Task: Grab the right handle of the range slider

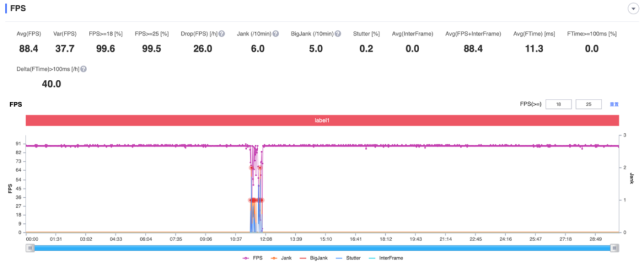Action: click(x=614, y=248)
